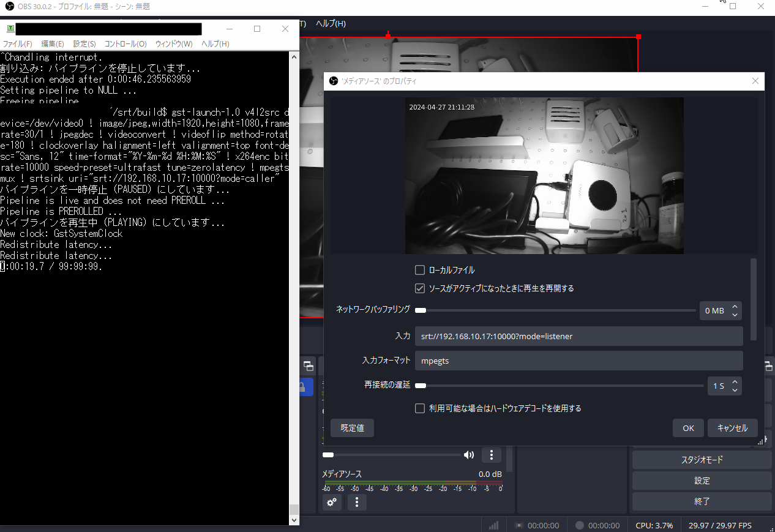Confirm properties with the OK button
This screenshot has height=532, width=775.
688,428
